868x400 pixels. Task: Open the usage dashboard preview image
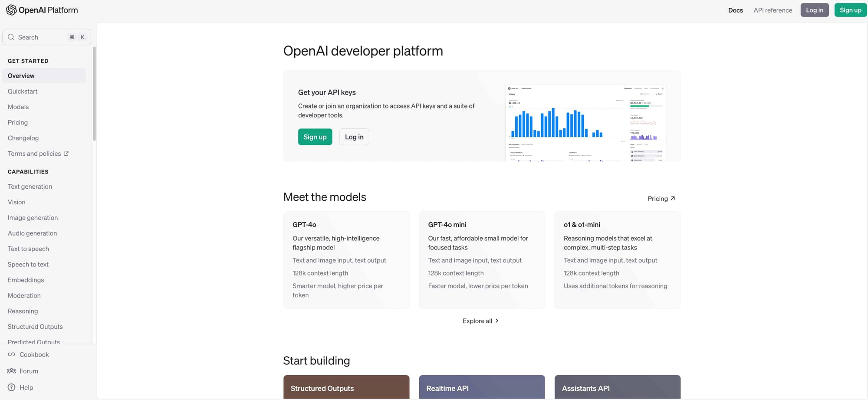pyautogui.click(x=586, y=123)
